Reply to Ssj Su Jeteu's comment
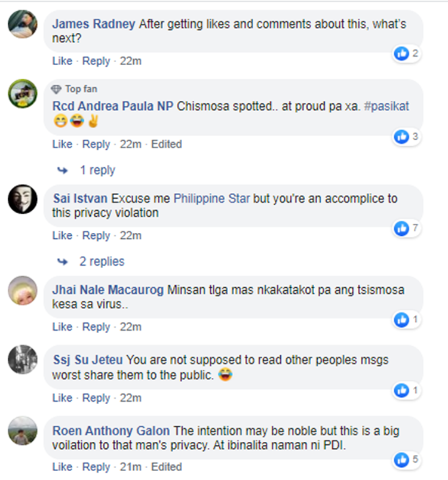Screen dimensions: 448x480 coord(96,398)
